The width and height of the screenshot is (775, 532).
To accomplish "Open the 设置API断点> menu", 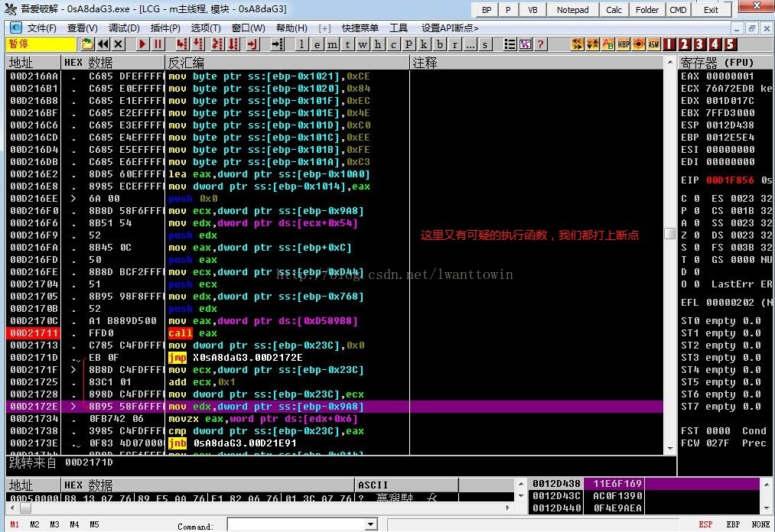I will click(450, 28).
